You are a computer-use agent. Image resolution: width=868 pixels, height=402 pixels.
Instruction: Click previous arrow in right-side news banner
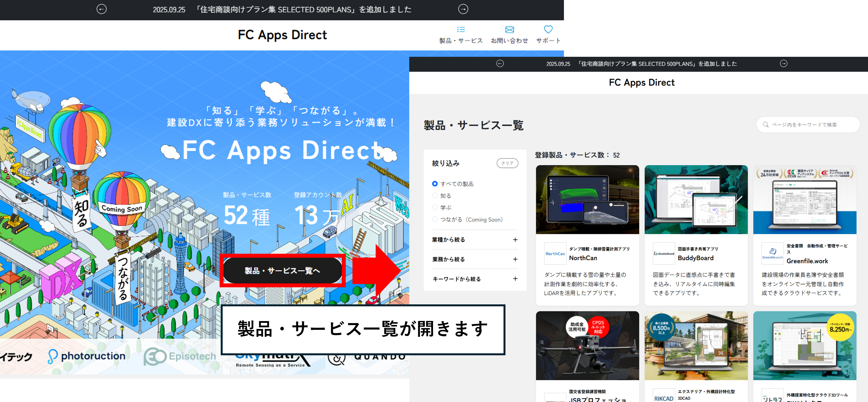pyautogui.click(x=500, y=63)
